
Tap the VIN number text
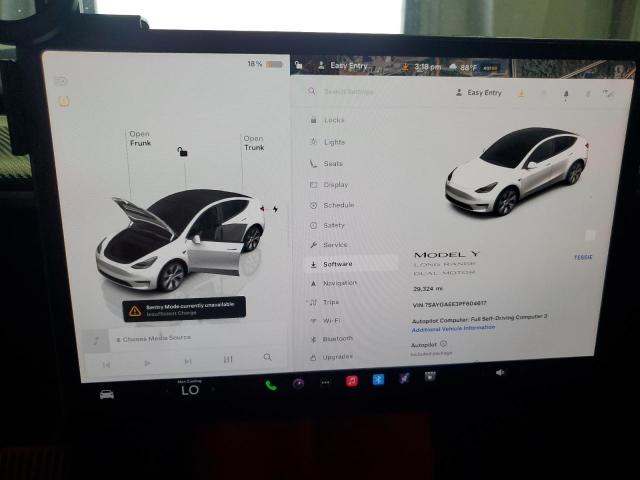pyautogui.click(x=449, y=304)
